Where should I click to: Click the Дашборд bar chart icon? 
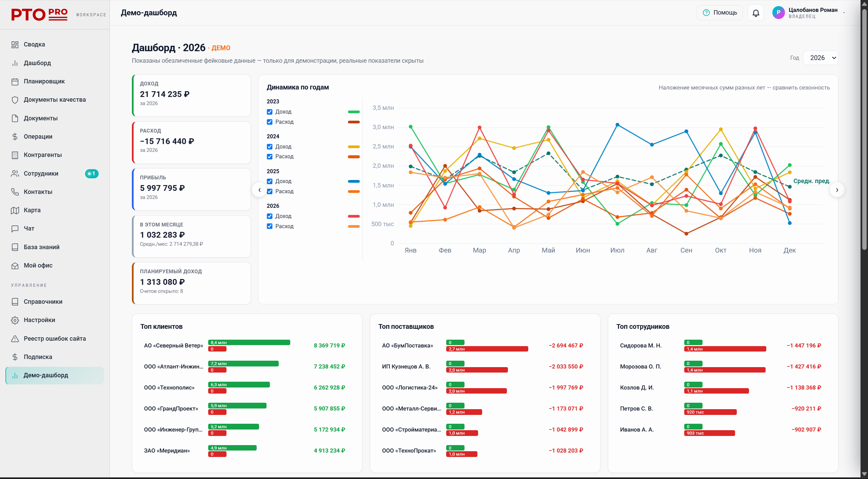point(15,63)
